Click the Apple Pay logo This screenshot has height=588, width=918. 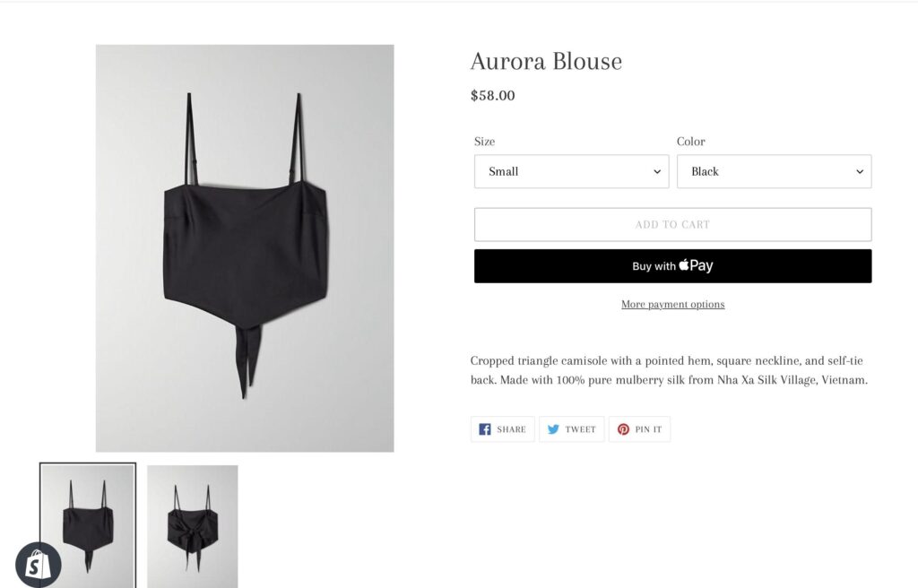[696, 266]
